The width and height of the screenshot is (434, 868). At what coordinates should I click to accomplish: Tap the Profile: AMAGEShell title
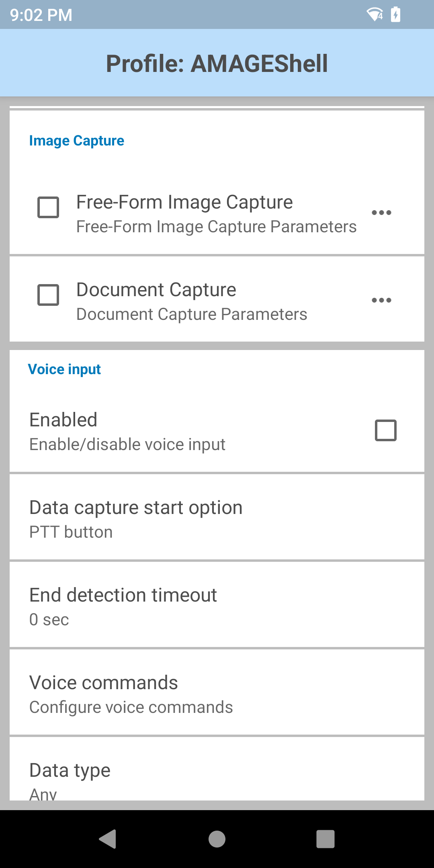217,63
